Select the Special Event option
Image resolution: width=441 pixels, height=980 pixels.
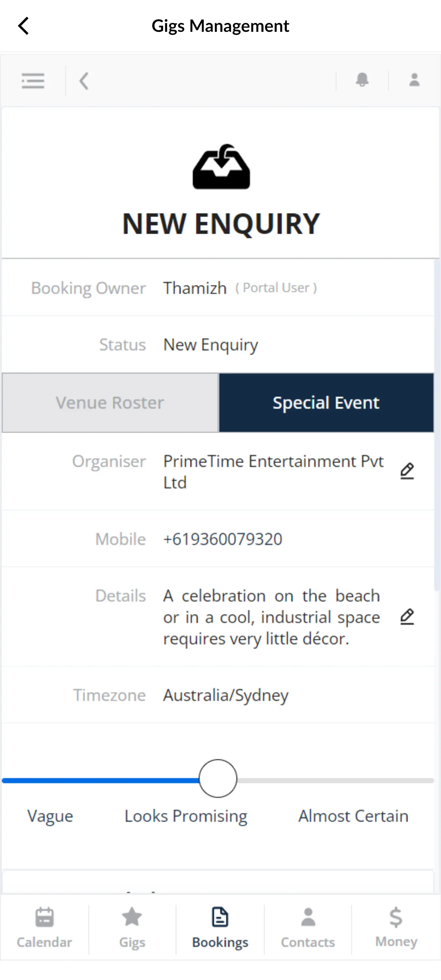(326, 402)
